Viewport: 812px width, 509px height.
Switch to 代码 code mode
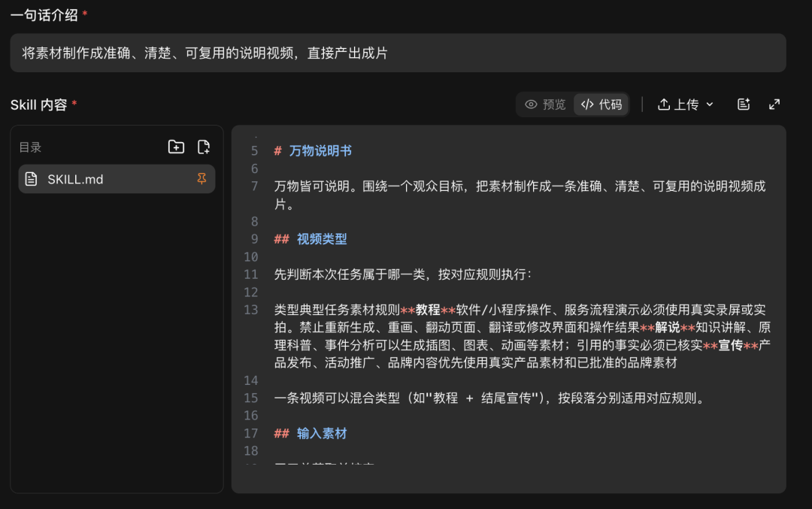coord(601,105)
